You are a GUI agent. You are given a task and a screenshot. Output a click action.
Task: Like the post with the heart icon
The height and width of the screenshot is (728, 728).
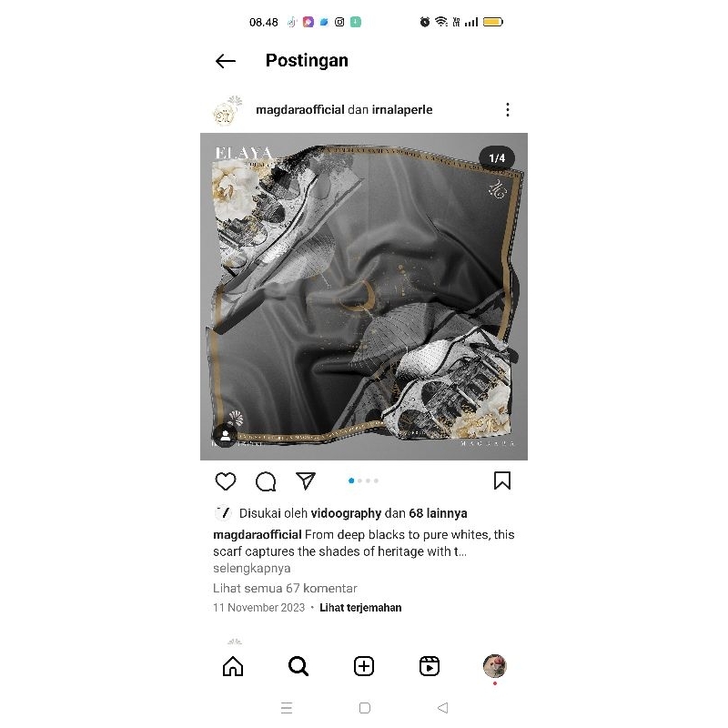pos(226,481)
